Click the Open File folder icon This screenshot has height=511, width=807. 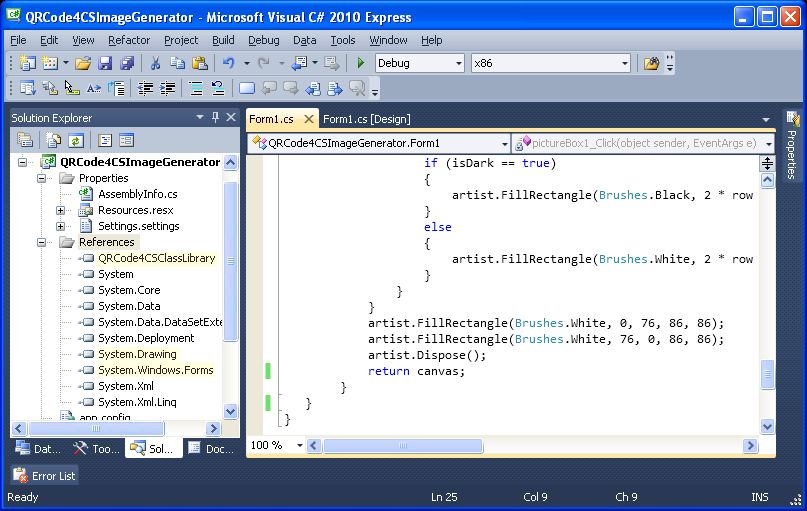(83, 63)
